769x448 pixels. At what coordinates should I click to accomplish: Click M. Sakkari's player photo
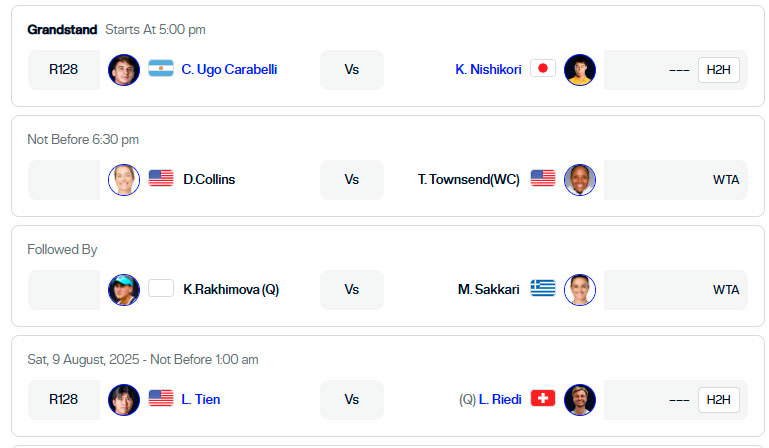point(580,290)
